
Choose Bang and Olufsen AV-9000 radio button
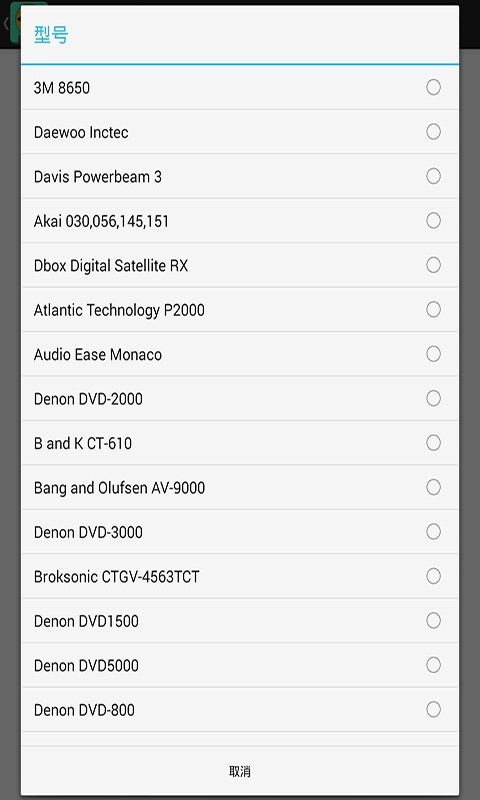(433, 487)
